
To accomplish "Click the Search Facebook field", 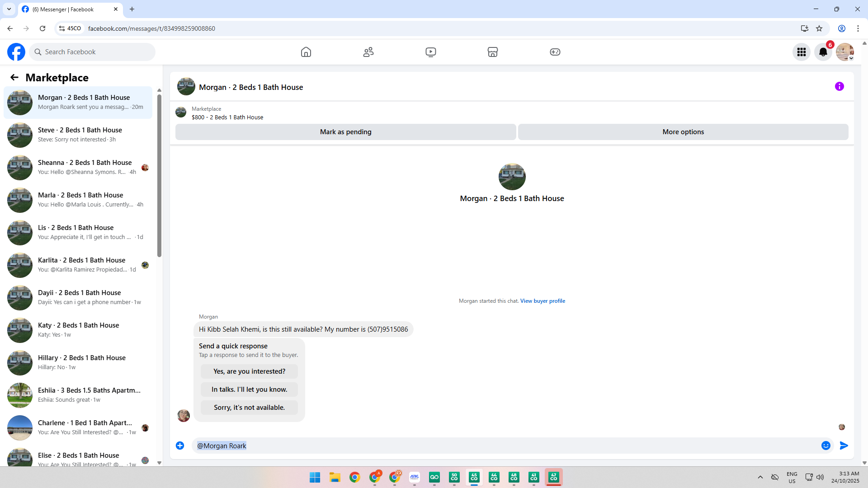I will coord(92,52).
